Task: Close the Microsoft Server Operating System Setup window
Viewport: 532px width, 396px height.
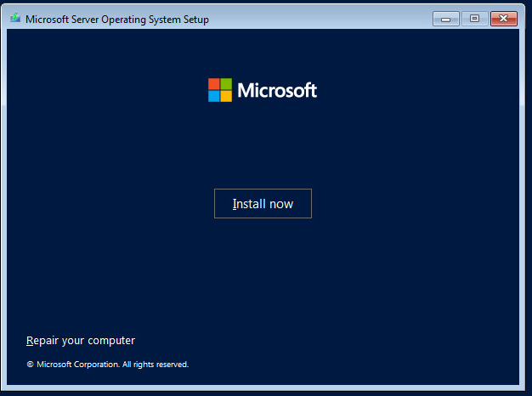Action: [504, 19]
